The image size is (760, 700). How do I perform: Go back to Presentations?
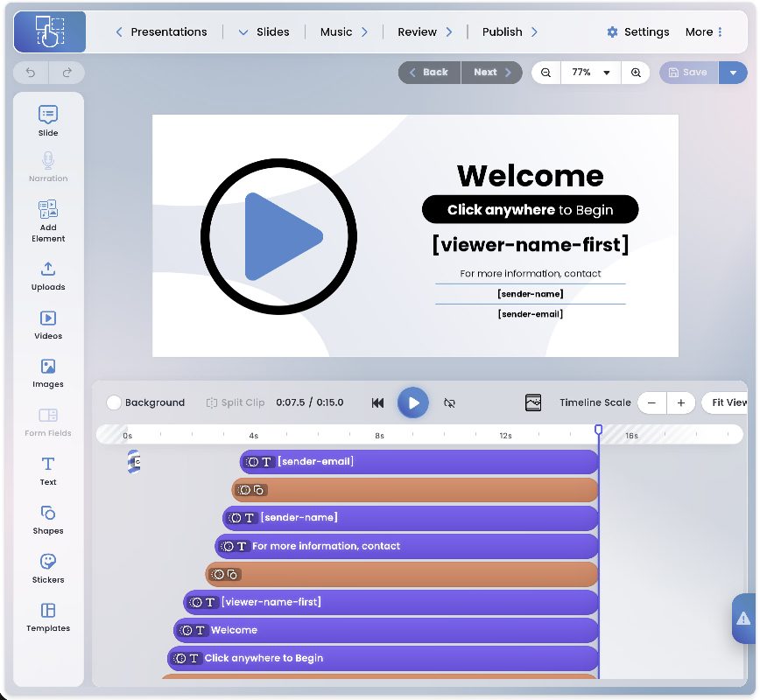161,32
